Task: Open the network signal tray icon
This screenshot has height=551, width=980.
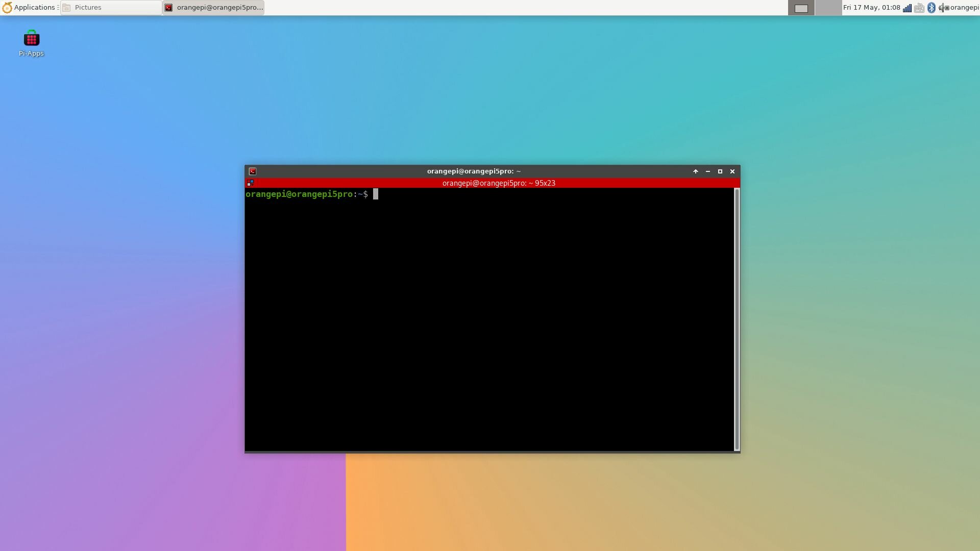Action: pyautogui.click(x=907, y=8)
